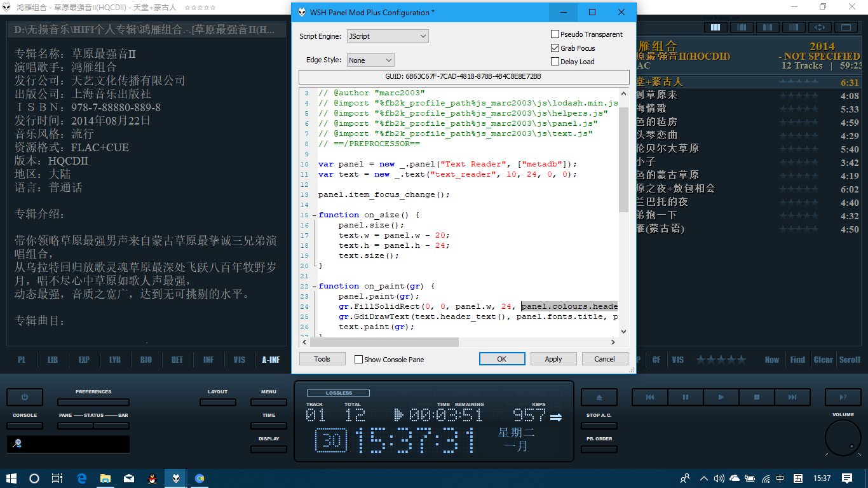The height and width of the screenshot is (488, 868).
Task: Pause the playing track
Action: (685, 397)
